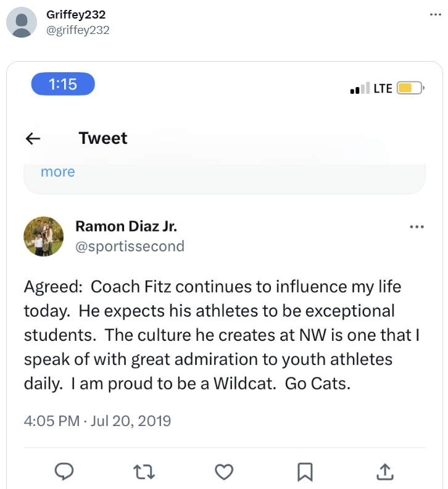Click the reply speech bubble icon
This screenshot has height=489, width=448.
[65, 472]
